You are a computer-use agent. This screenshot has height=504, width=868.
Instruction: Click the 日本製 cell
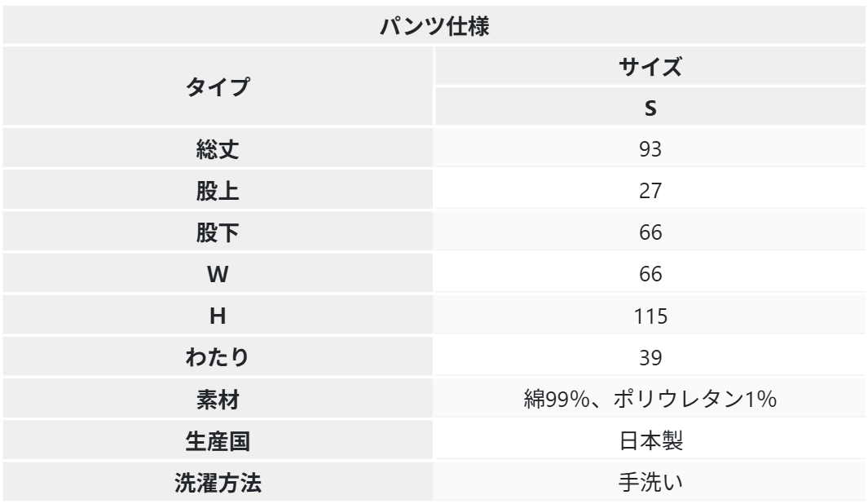tap(650, 440)
